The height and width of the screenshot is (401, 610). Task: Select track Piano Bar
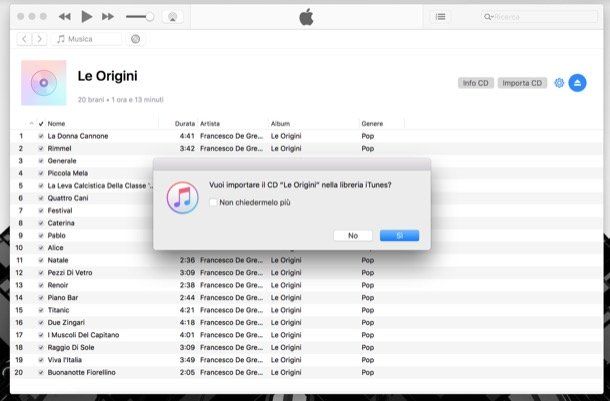tap(63, 298)
